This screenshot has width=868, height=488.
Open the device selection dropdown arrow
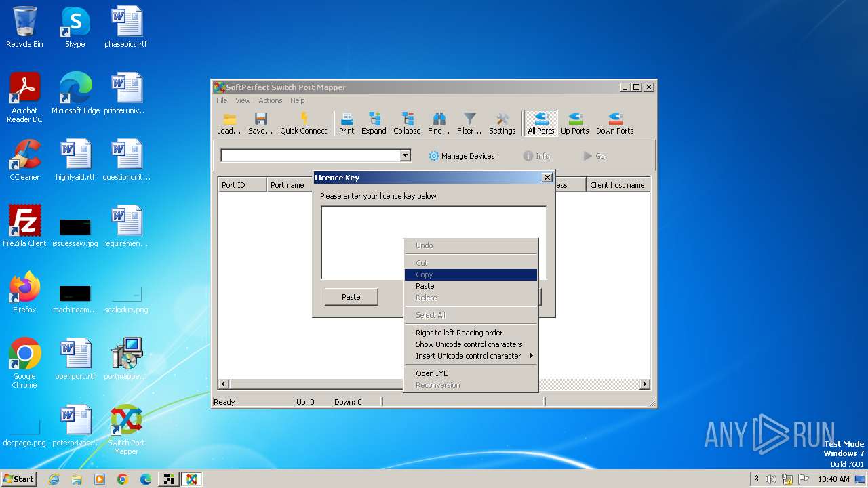click(x=405, y=156)
